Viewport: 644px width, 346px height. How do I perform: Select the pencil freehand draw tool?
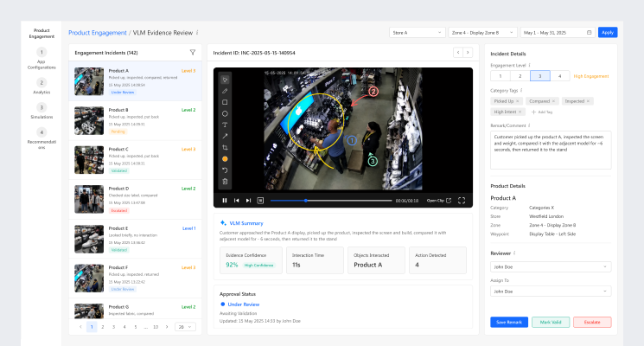[x=225, y=91]
